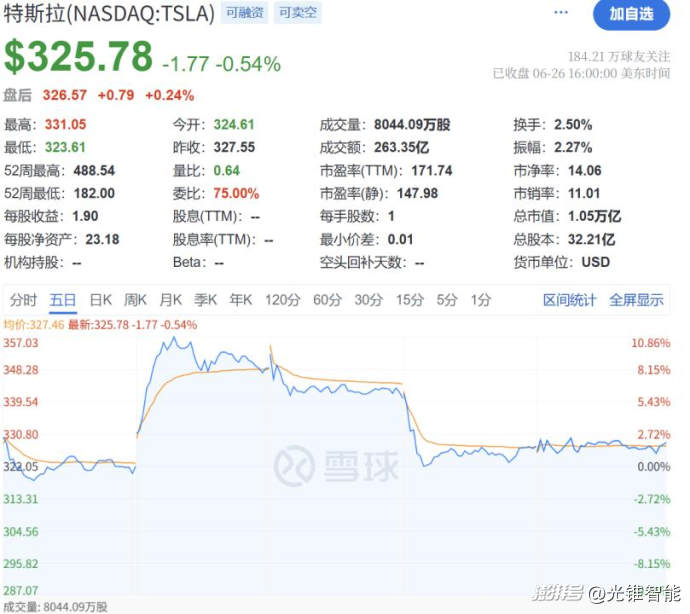Viewport: 690px width, 614px height.
Task: Click the 52周最高 value 488.54
Action: 94,171
